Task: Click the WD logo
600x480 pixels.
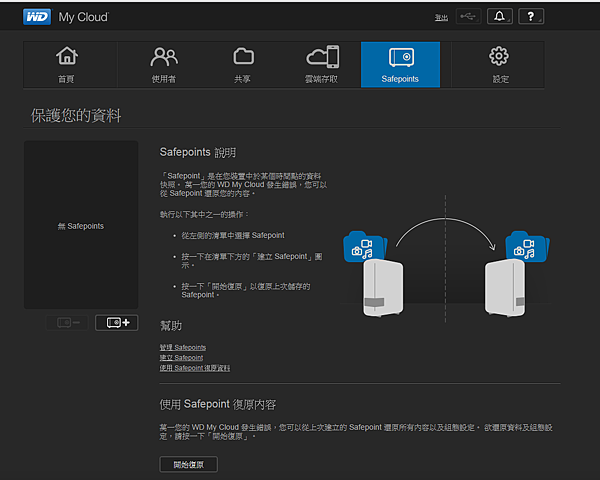Action: [x=37, y=17]
